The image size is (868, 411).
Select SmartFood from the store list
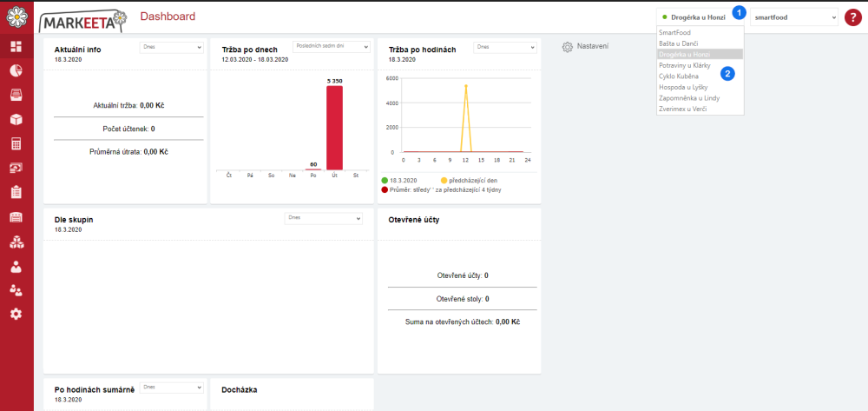pos(700,33)
